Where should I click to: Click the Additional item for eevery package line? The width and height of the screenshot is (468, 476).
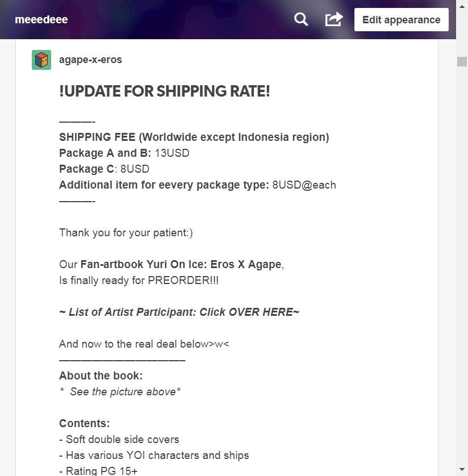pos(198,185)
